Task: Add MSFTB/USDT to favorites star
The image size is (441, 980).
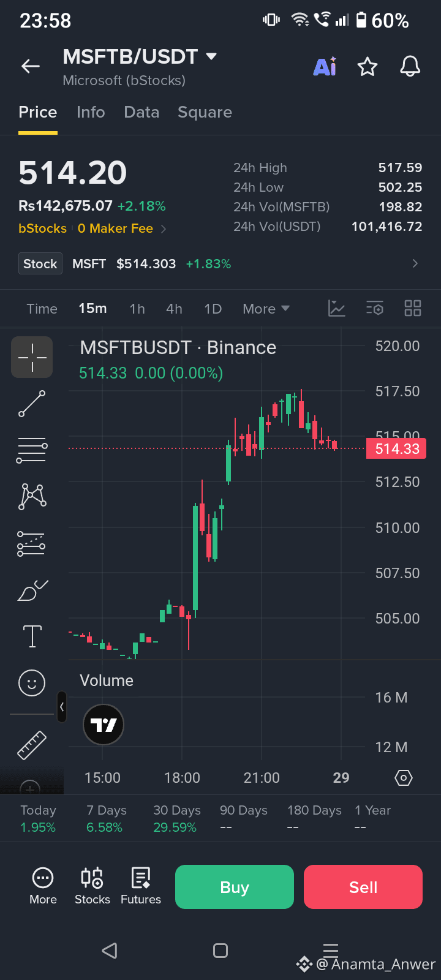Action: [367, 66]
